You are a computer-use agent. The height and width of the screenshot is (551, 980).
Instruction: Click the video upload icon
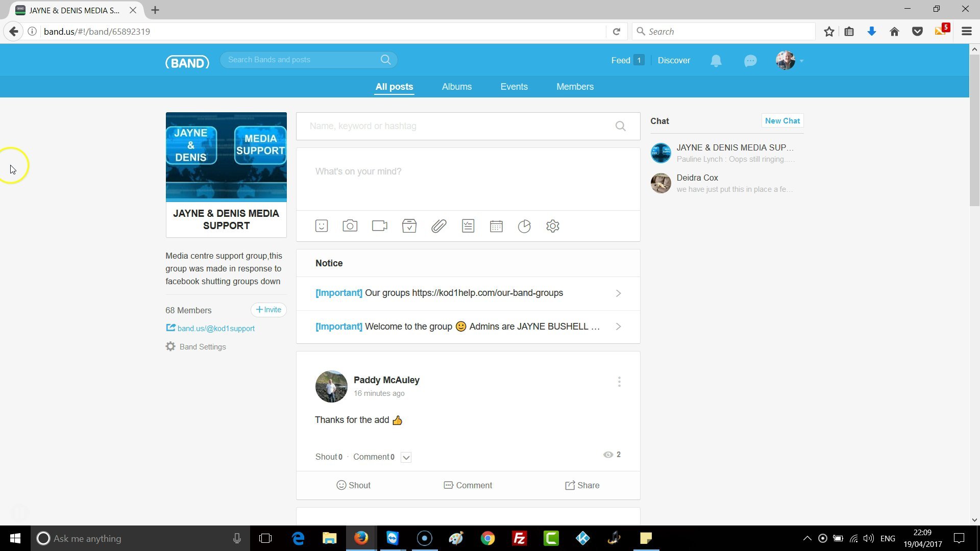click(x=379, y=226)
